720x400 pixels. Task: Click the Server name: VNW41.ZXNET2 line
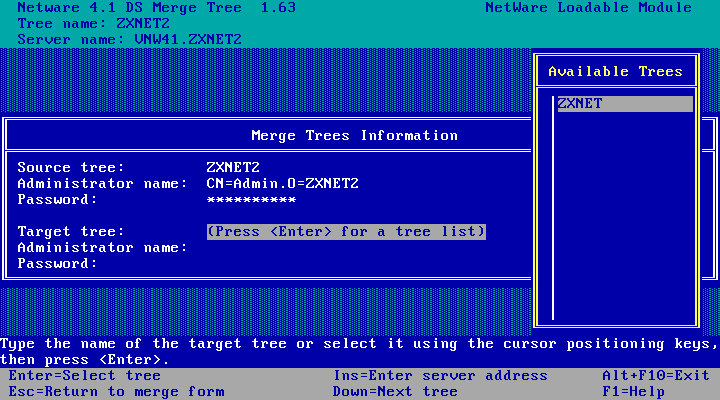tap(129, 39)
